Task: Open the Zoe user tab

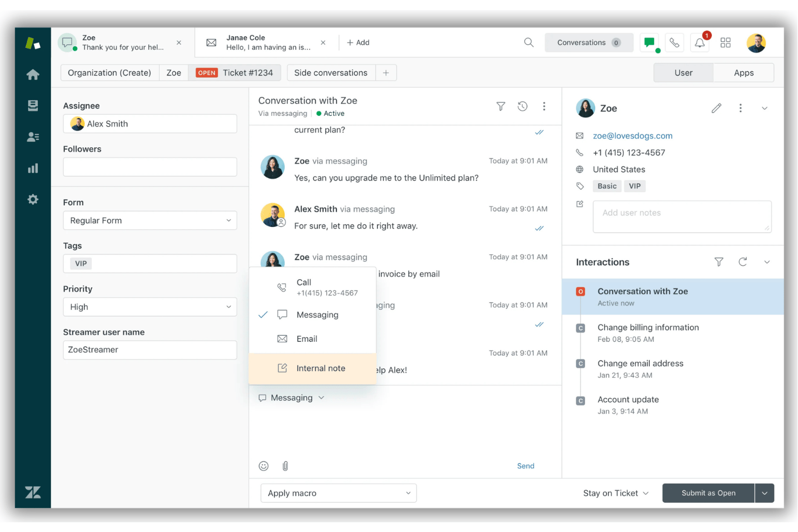Action: pyautogui.click(x=174, y=73)
